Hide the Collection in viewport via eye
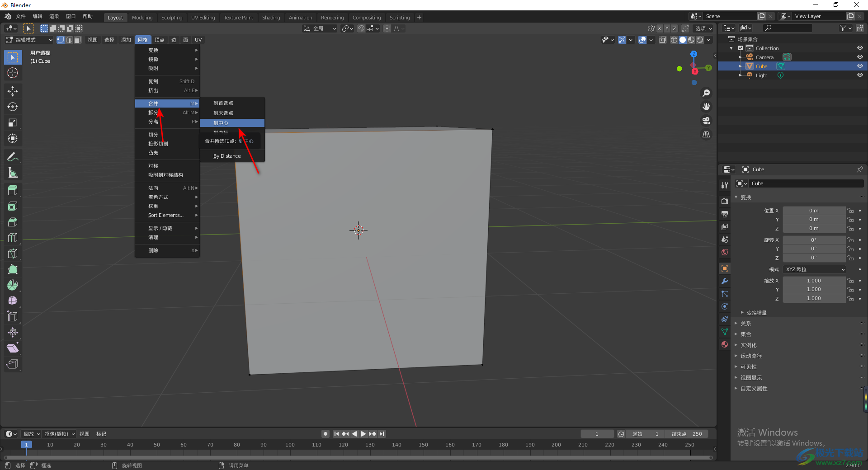 point(860,48)
